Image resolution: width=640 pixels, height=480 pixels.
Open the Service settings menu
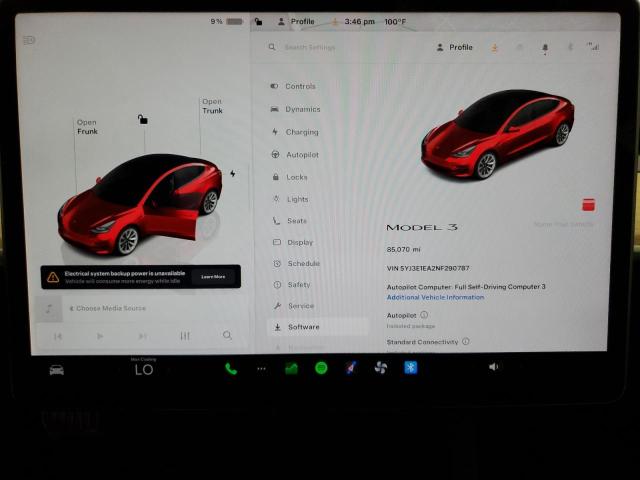[294, 306]
